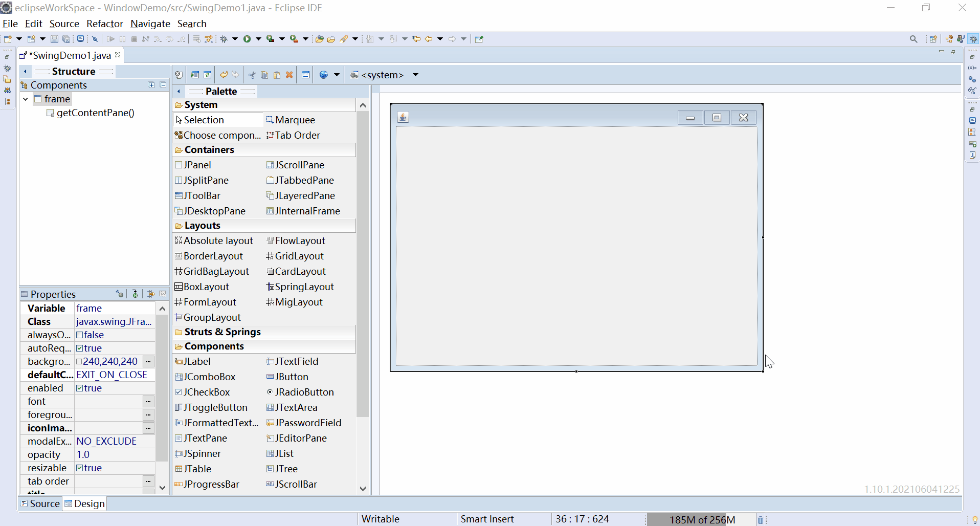The height and width of the screenshot is (526, 980).
Task: Click Show events icon in Properties header
Action: (x=120, y=294)
